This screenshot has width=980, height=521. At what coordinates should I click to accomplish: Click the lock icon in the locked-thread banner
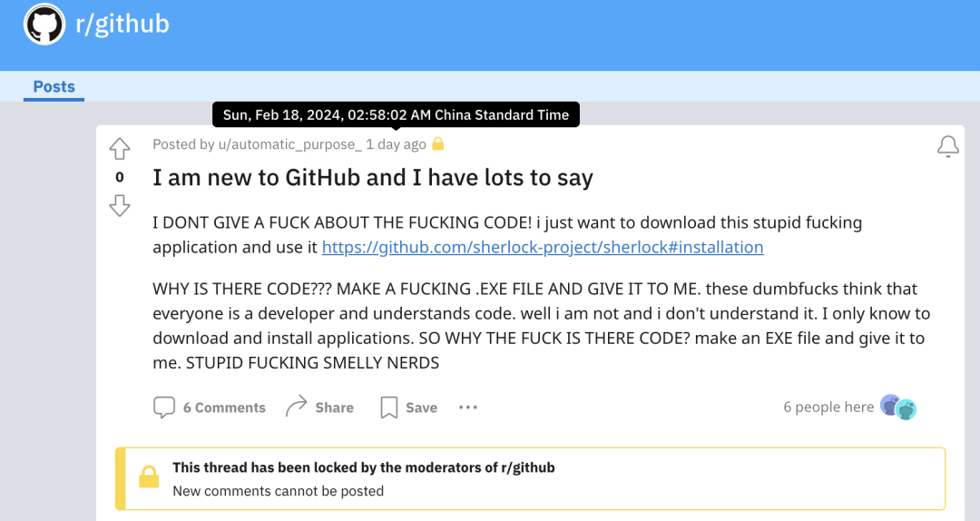pos(149,477)
